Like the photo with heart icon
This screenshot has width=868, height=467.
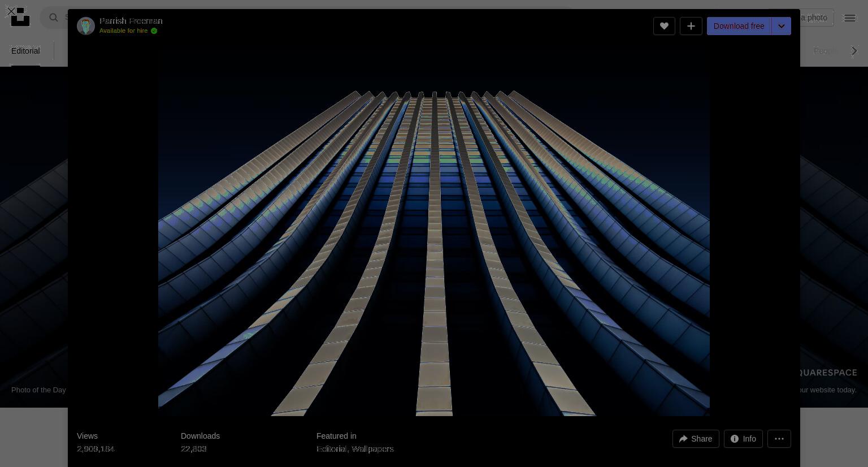[x=664, y=26]
